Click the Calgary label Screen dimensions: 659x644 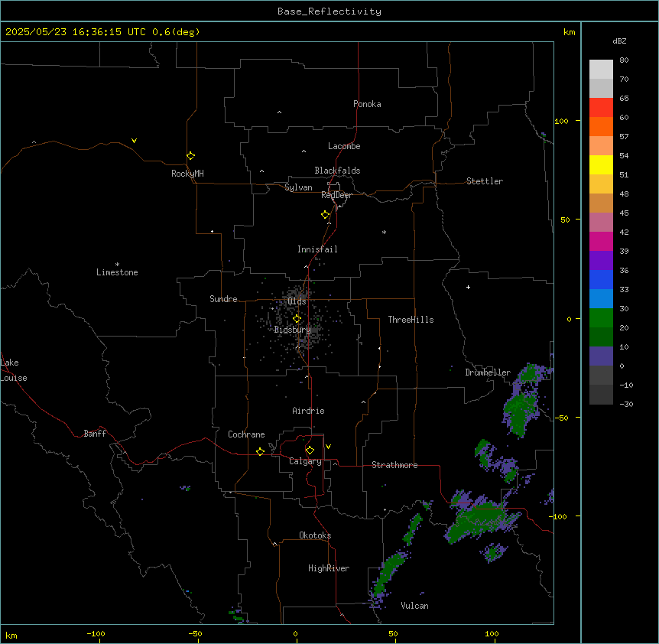tap(306, 461)
